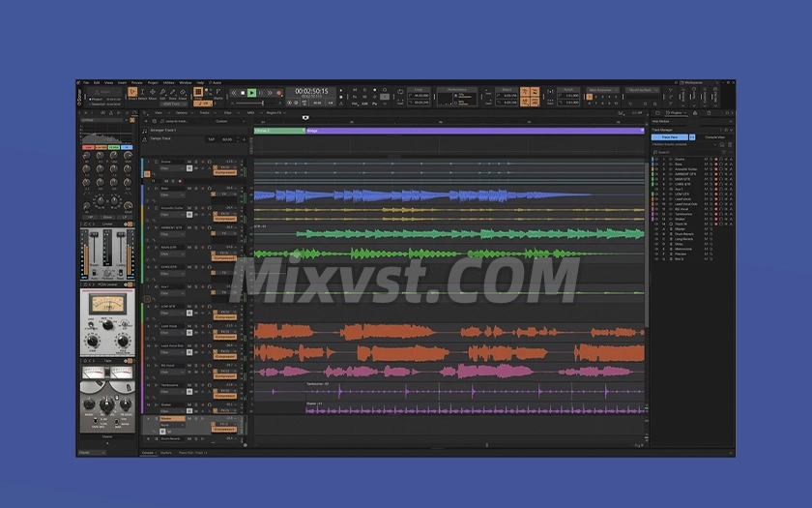Activate the Edit tool icon
The image size is (812, 508).
point(162,92)
